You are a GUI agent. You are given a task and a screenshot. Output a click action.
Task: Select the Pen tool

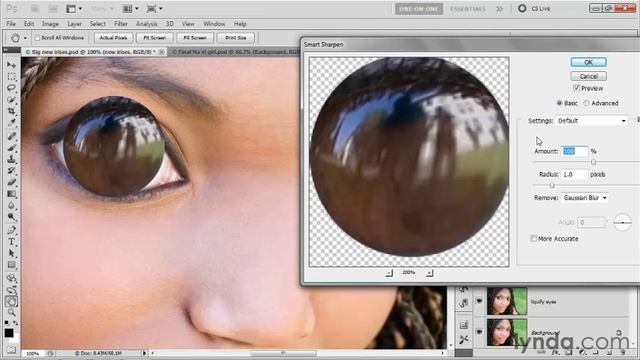point(11,230)
